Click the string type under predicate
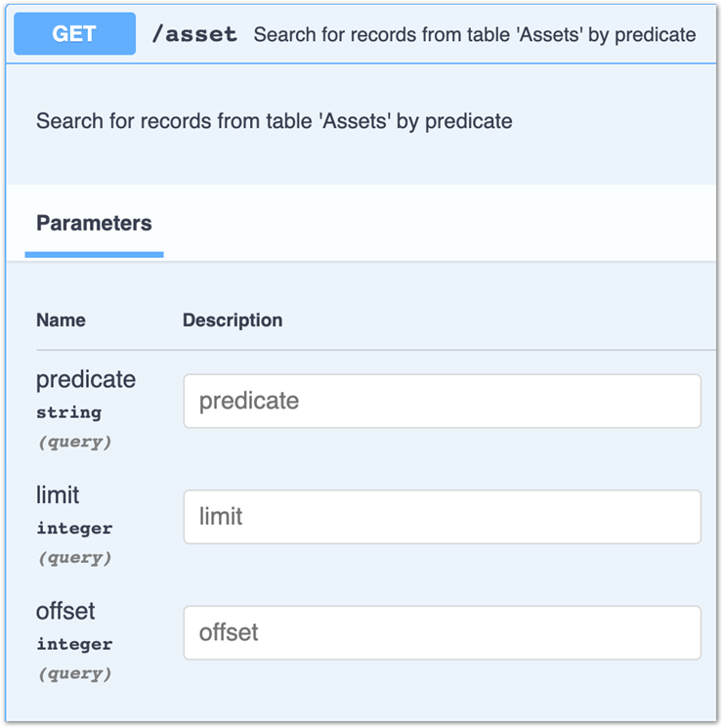 pyautogui.click(x=68, y=412)
